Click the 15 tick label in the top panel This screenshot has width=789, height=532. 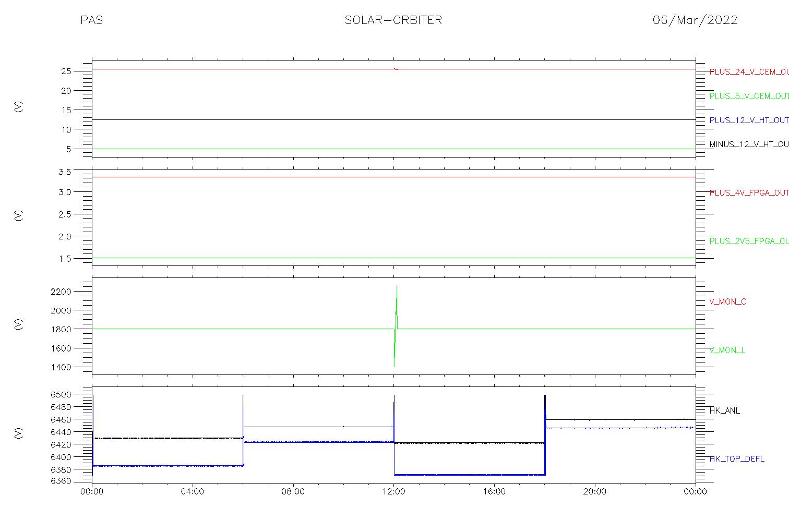(65, 110)
